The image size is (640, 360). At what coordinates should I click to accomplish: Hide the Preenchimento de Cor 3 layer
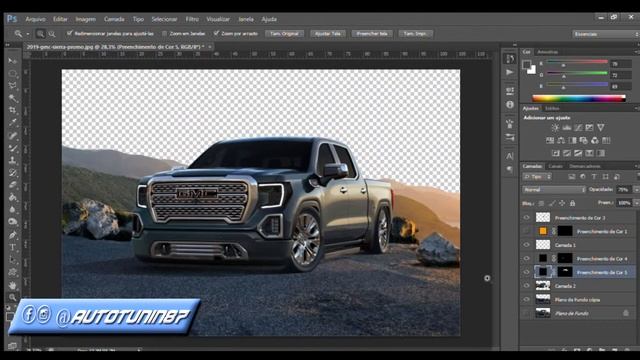527,218
